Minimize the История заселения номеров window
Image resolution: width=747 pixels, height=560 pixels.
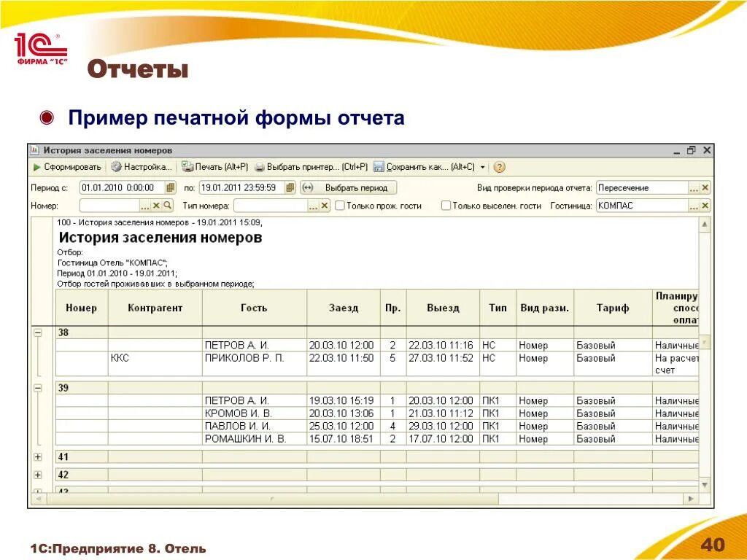pos(677,151)
